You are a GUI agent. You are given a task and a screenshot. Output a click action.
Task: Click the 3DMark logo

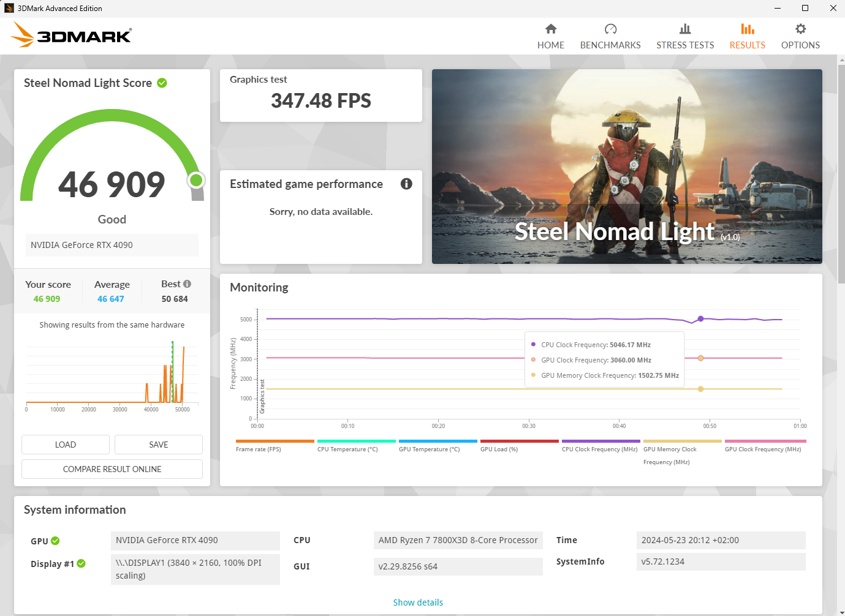click(x=71, y=35)
